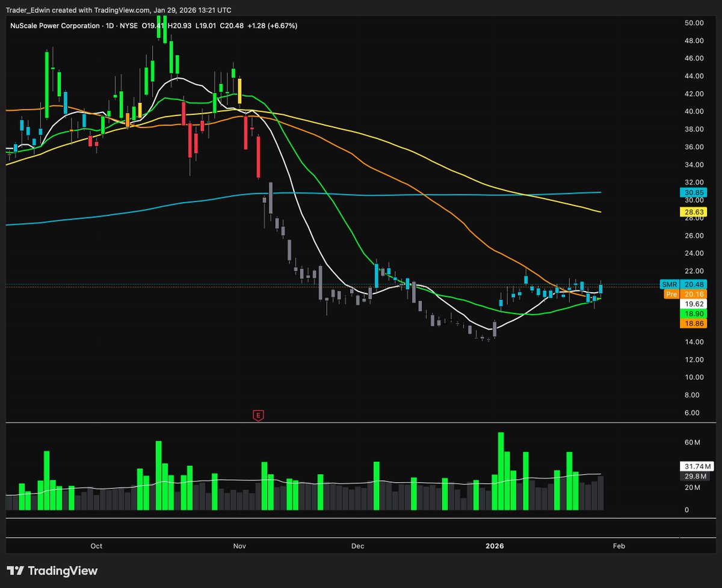Click the +1.28 (+6.67%) change value
Screen dimensions: 722x588
pos(272,26)
